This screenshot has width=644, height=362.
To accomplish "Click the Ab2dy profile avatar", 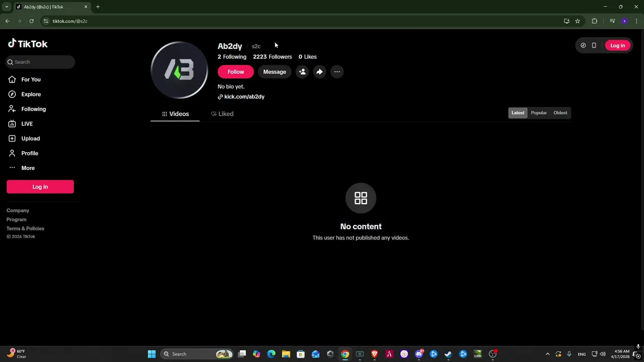I will (x=179, y=70).
